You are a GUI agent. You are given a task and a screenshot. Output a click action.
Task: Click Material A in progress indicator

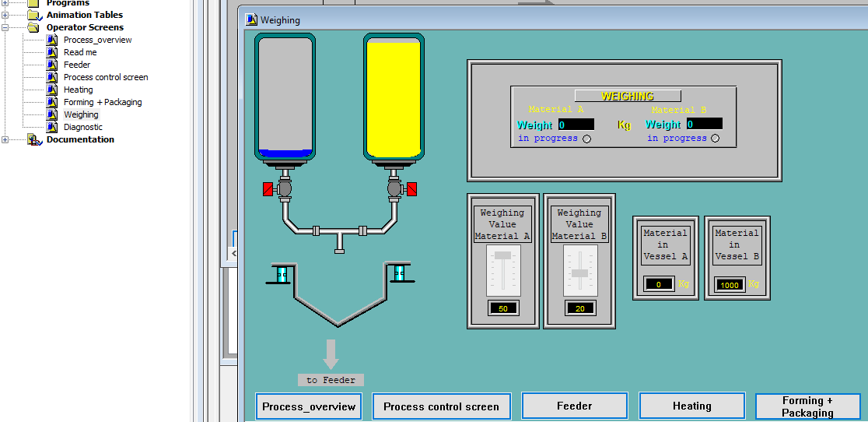click(586, 139)
